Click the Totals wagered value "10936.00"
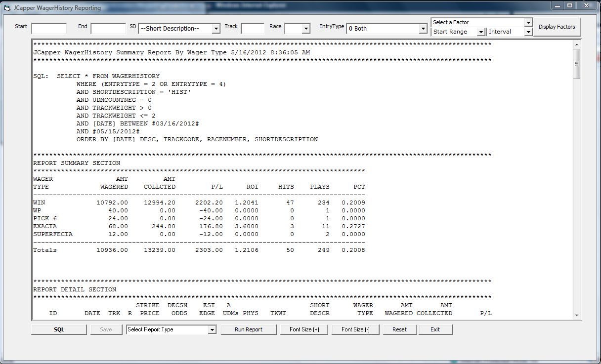The height and width of the screenshot is (364, 601). (x=112, y=250)
